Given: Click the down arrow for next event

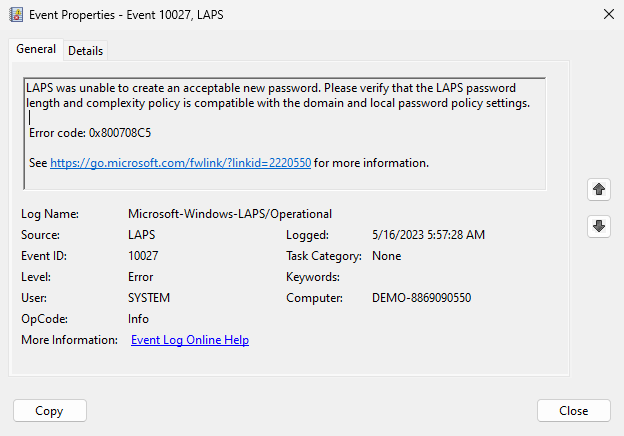Looking at the screenshot, I should point(599,226).
